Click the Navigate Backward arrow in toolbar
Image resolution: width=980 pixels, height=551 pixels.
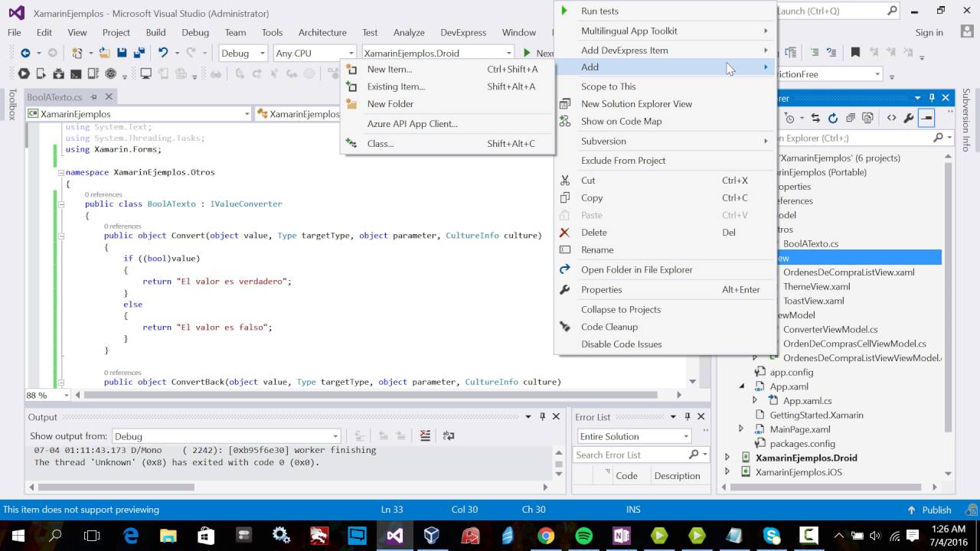[25, 53]
